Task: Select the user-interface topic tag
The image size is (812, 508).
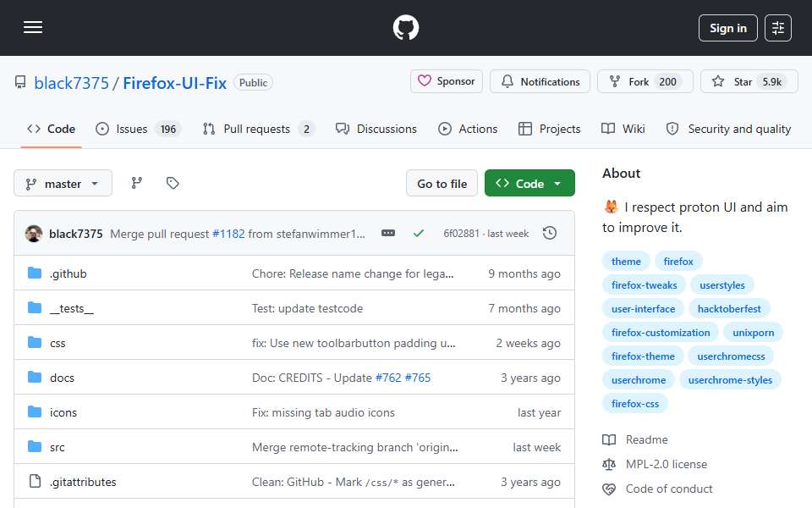Action: pos(643,309)
